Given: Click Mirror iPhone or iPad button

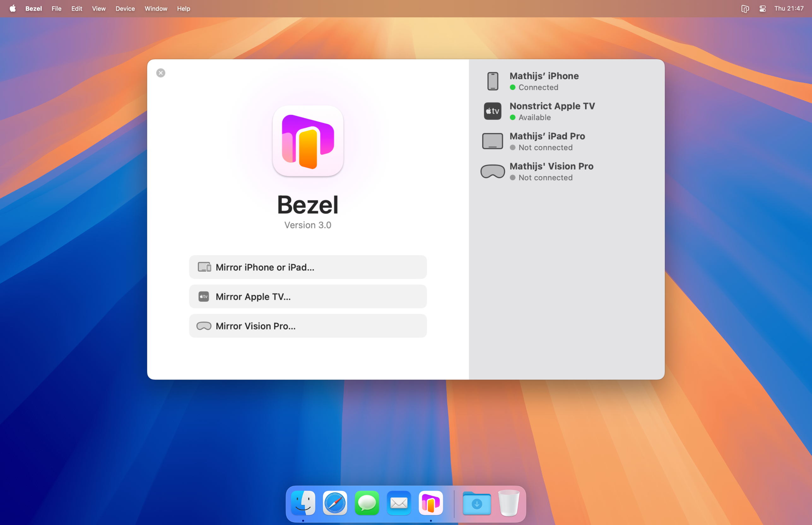Looking at the screenshot, I should 308,267.
